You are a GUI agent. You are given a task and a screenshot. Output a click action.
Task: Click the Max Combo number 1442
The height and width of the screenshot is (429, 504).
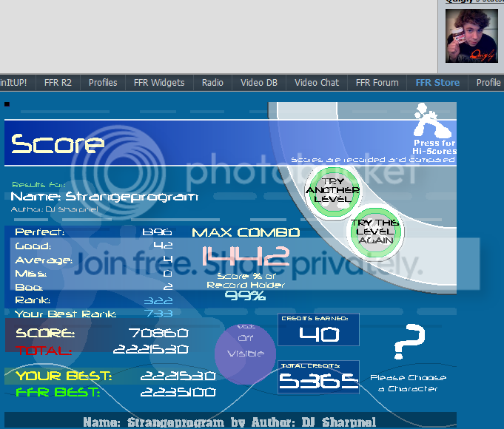245,257
